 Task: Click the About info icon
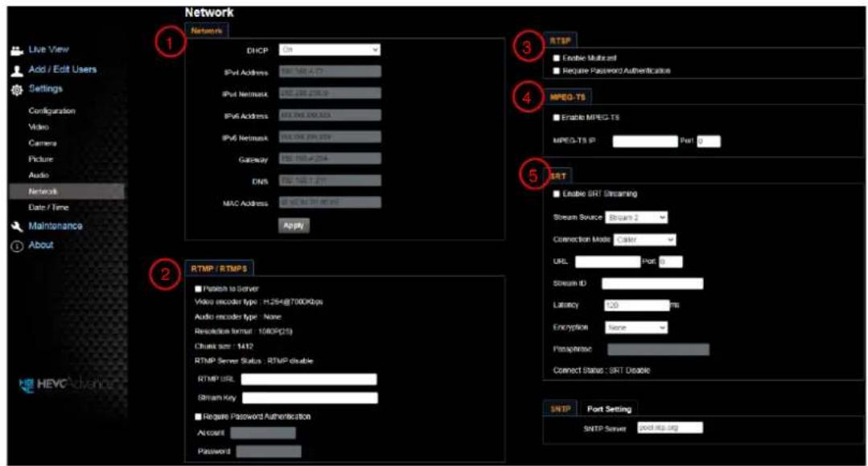[17, 246]
